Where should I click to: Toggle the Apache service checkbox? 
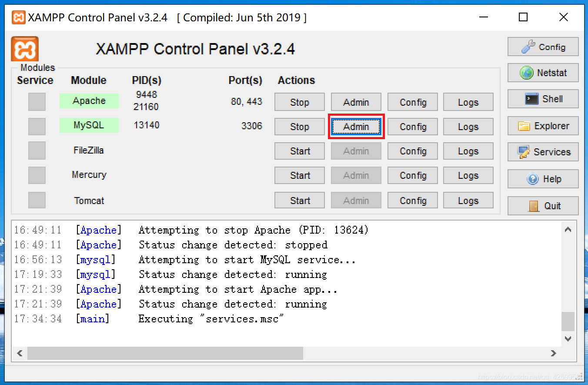point(37,102)
